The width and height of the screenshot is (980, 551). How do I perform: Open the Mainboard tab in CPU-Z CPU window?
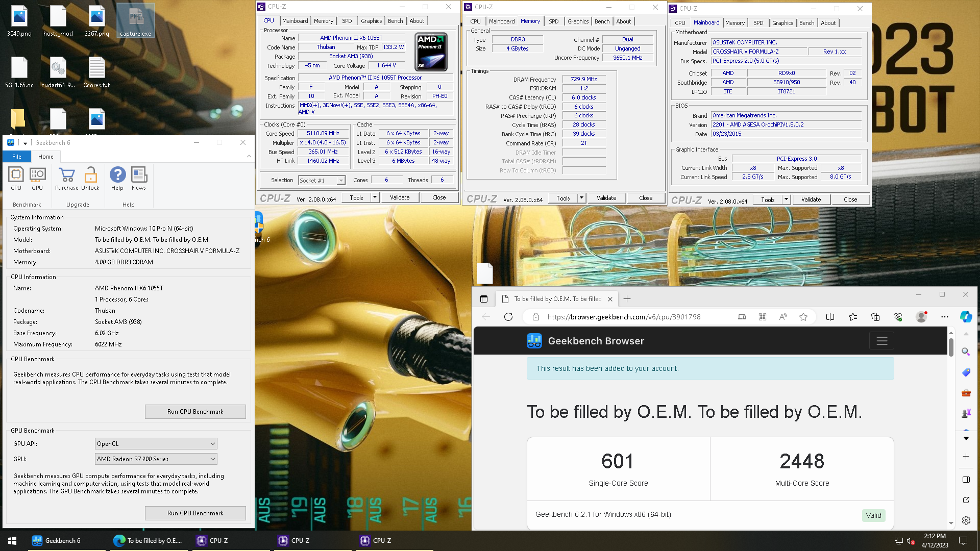[295, 21]
